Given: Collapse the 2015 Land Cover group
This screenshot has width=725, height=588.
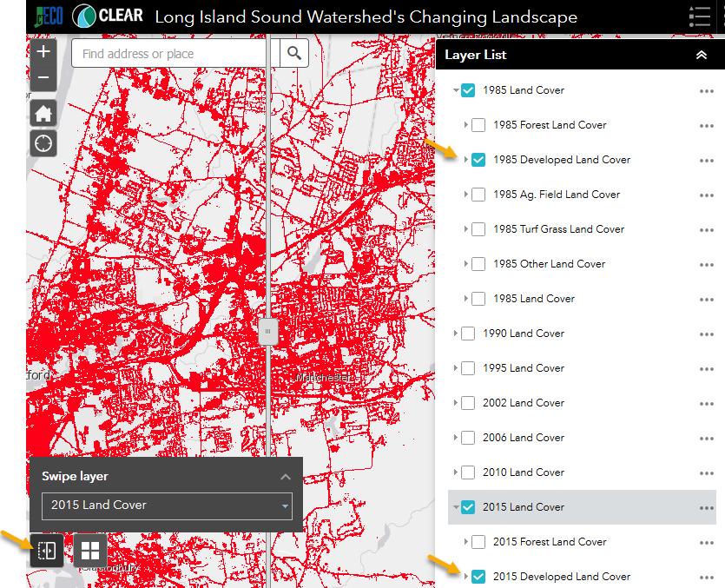Looking at the screenshot, I should tap(456, 507).
